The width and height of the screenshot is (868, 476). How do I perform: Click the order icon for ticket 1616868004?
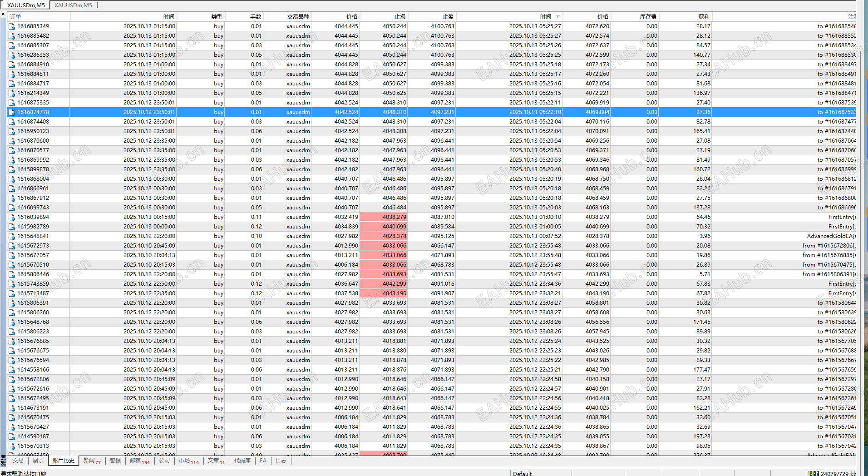click(x=12, y=179)
